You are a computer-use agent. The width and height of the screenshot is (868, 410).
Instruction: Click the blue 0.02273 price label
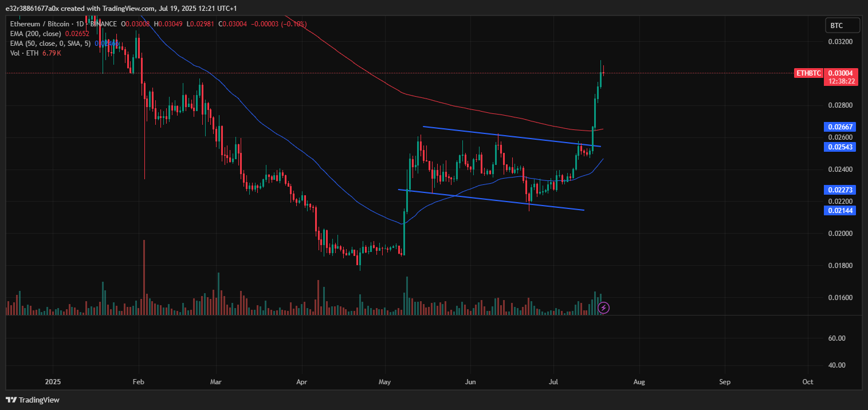[840, 190]
